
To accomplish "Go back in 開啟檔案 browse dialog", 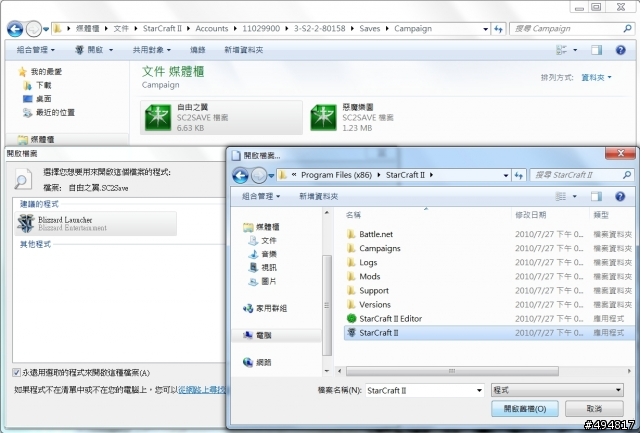I will [240, 176].
